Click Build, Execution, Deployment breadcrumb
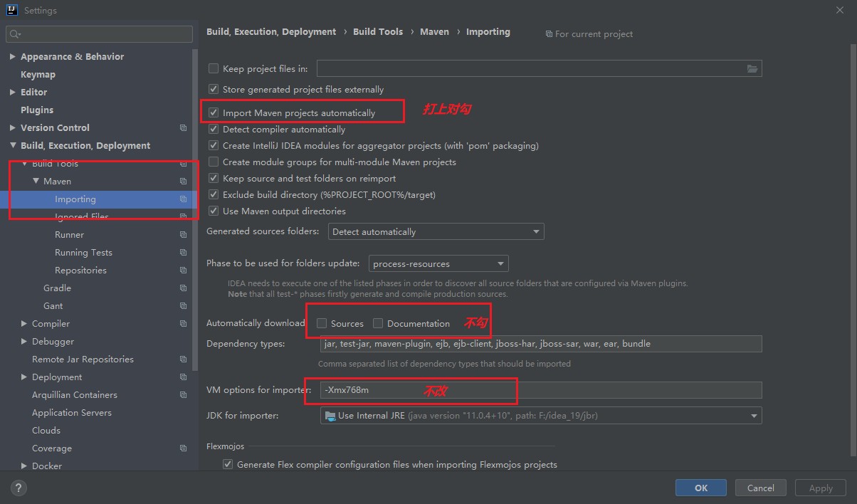Image resolution: width=857 pixels, height=504 pixels. point(271,32)
